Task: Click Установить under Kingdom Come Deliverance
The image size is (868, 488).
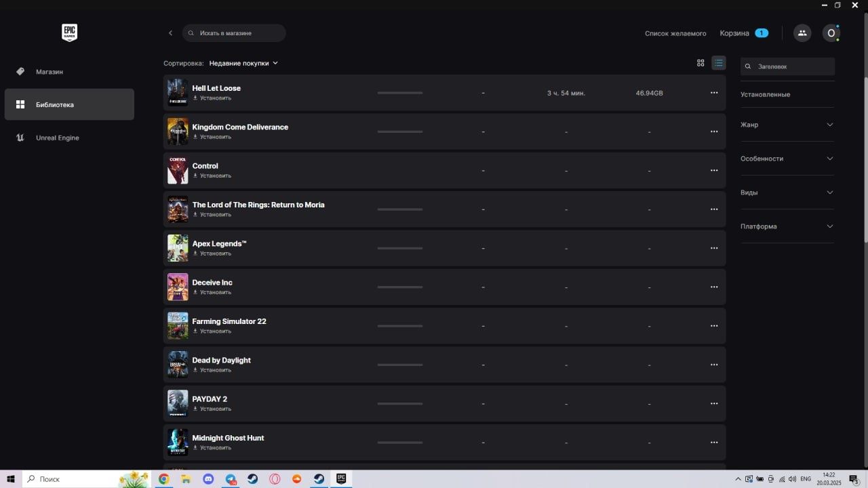Action: pyautogui.click(x=212, y=137)
